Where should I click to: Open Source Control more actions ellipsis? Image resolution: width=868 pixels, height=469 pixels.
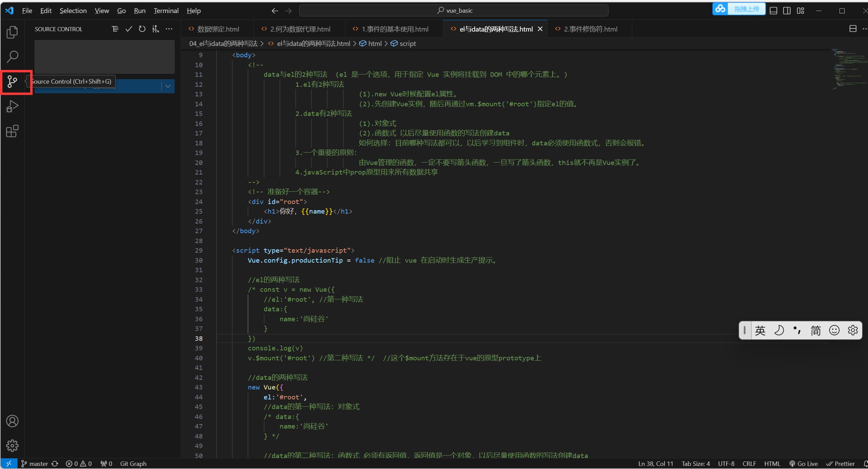[x=169, y=29]
